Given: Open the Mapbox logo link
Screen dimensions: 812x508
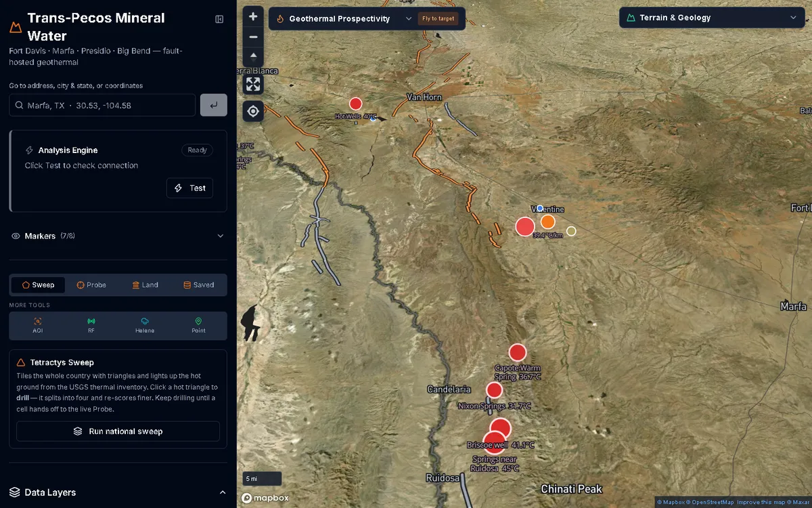Looking at the screenshot, I should (x=266, y=498).
